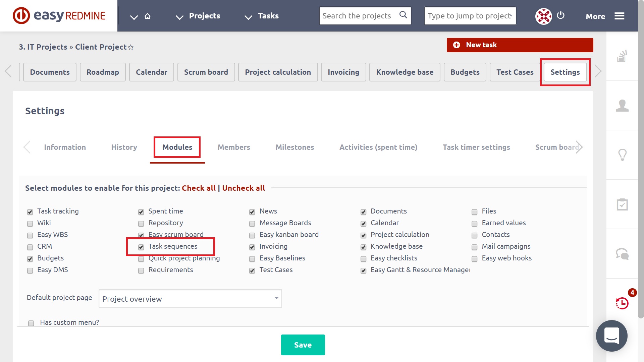Viewport: 644px width, 362px height.
Task: Open the timer clock icon with badge 4
Action: pyautogui.click(x=622, y=303)
